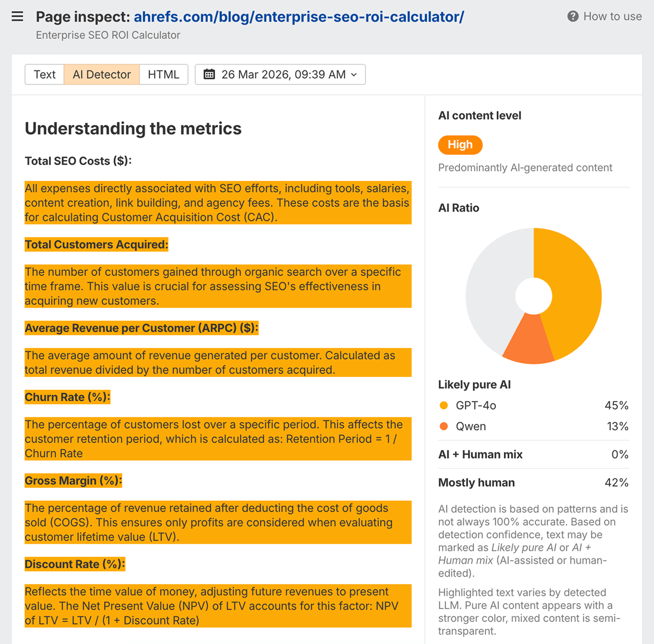Viewport: 654px width, 644px height.
Task: Select the AI Detector tab
Action: pyautogui.click(x=102, y=74)
